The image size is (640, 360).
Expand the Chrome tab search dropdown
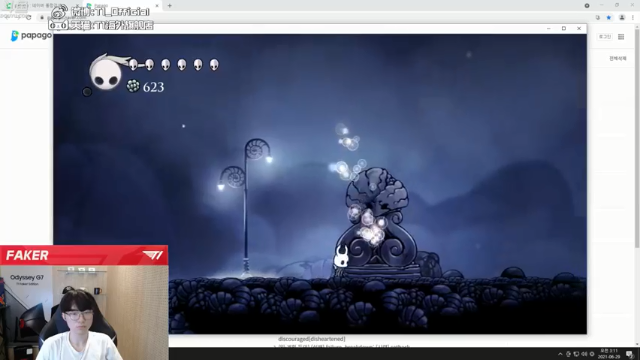587,6
